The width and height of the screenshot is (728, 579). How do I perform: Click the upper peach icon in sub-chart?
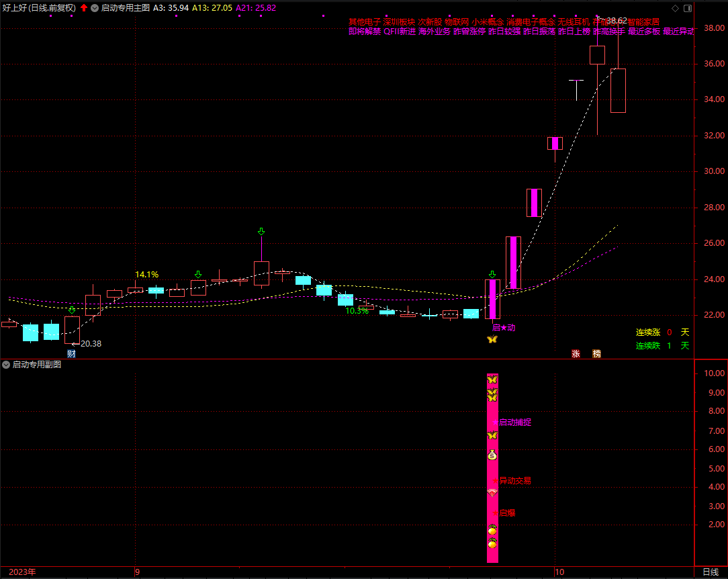coord(492,530)
